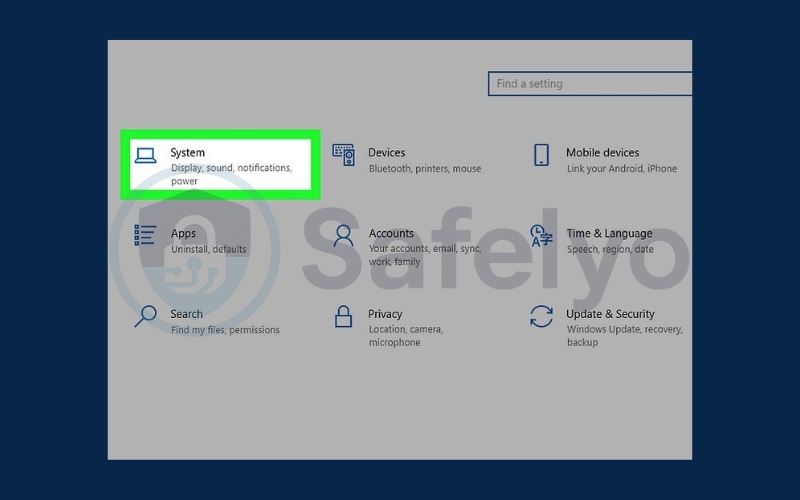
Task: Click the Accounts person icon
Action: (x=343, y=236)
